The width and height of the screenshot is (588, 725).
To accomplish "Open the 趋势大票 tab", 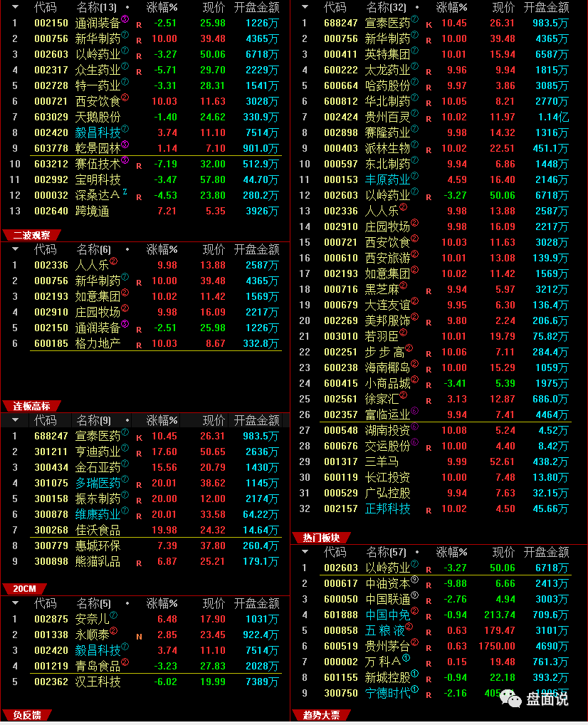I will (x=321, y=715).
